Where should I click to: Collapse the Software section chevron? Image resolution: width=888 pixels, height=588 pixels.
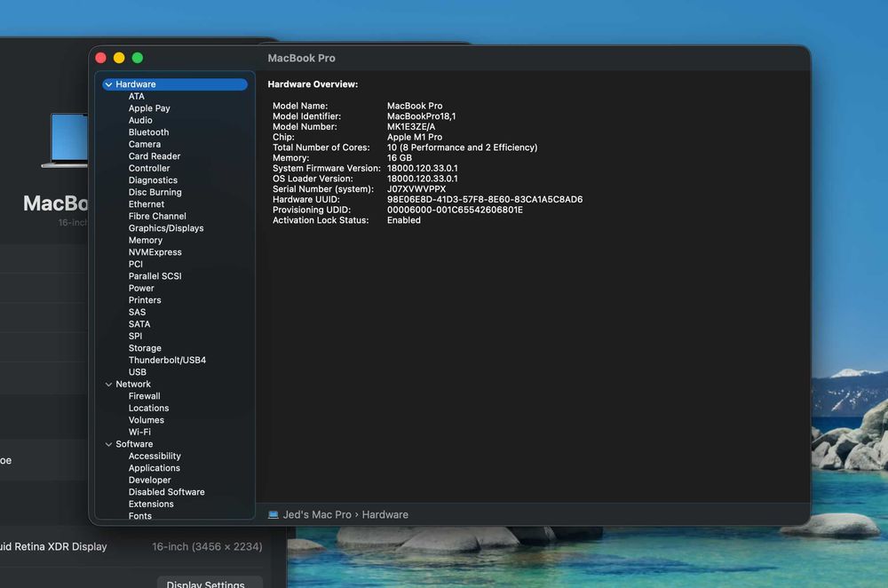(x=108, y=444)
